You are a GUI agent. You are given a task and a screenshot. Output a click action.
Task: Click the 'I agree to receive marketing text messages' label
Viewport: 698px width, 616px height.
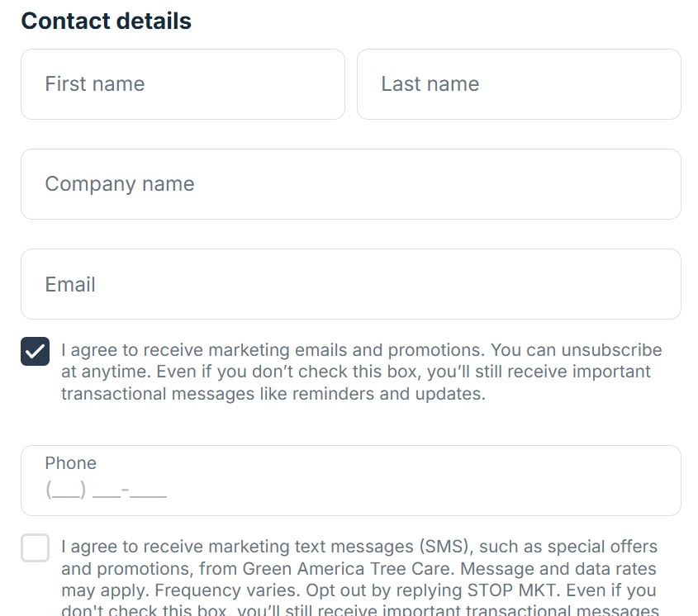pyautogui.click(x=240, y=547)
